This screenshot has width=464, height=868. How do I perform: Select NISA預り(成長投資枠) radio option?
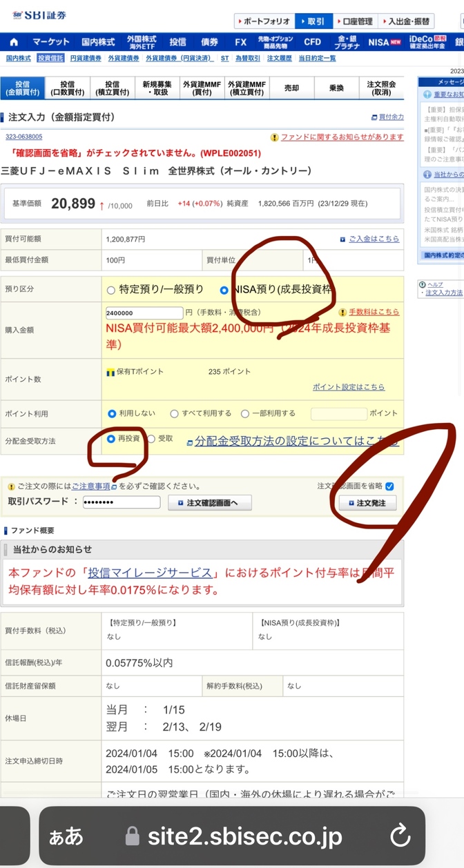click(224, 290)
